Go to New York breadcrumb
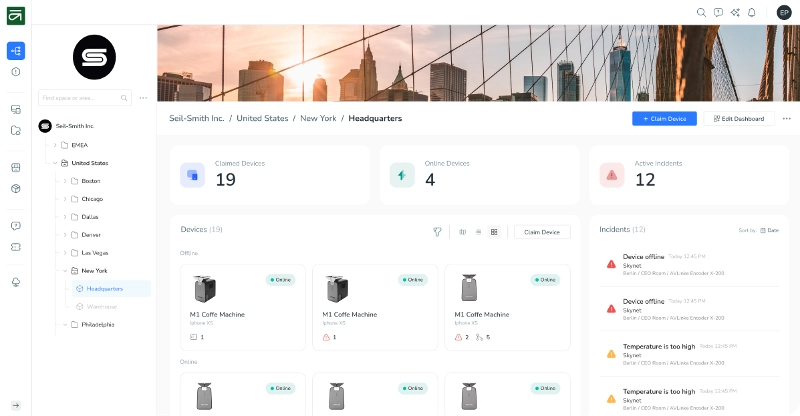 pyautogui.click(x=318, y=118)
